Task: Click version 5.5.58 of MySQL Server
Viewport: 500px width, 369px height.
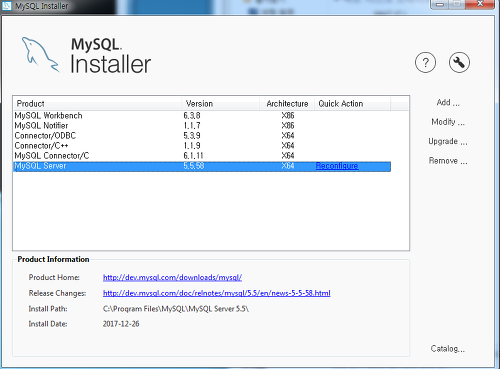Action: coord(194,166)
